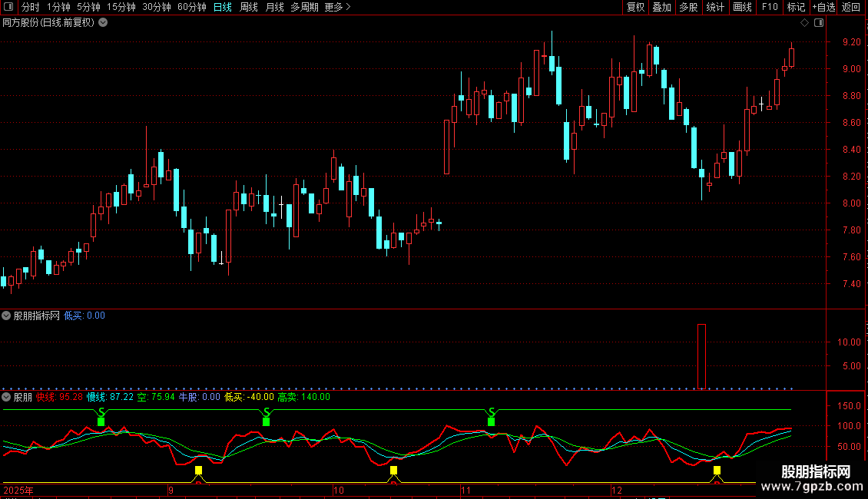Click the 空: 75.94 value

(156, 397)
